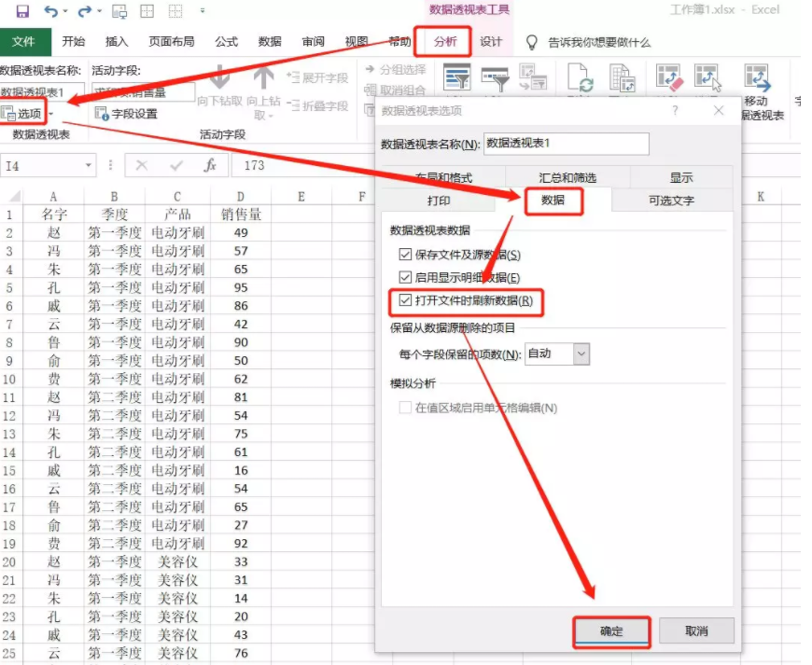
Task: Switch to the 公式 (Formulas) ribbon tab
Action: coord(227,42)
